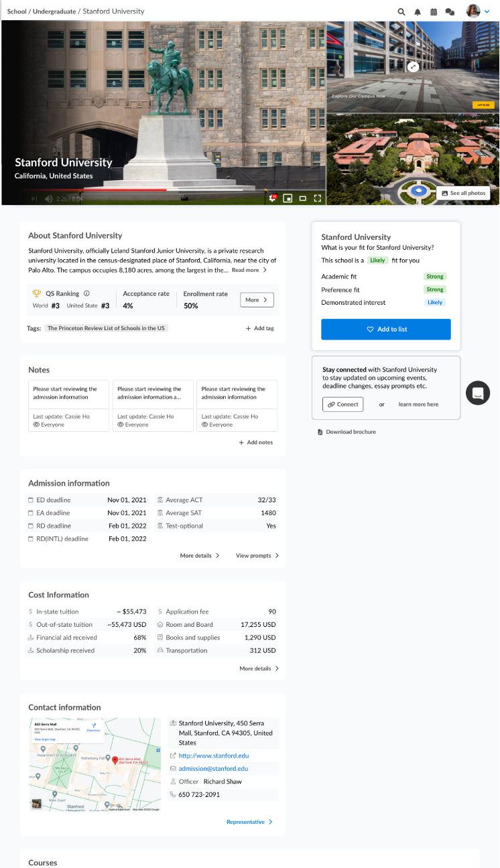The image size is (500, 868).
Task: Click the 17,255 USD Room and Board value
Action: pyautogui.click(x=258, y=624)
